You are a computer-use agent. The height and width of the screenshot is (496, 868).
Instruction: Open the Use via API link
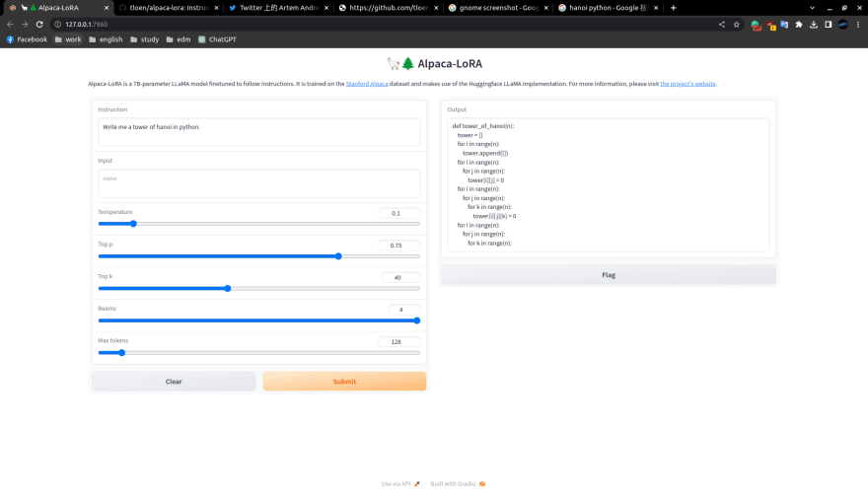(x=400, y=484)
